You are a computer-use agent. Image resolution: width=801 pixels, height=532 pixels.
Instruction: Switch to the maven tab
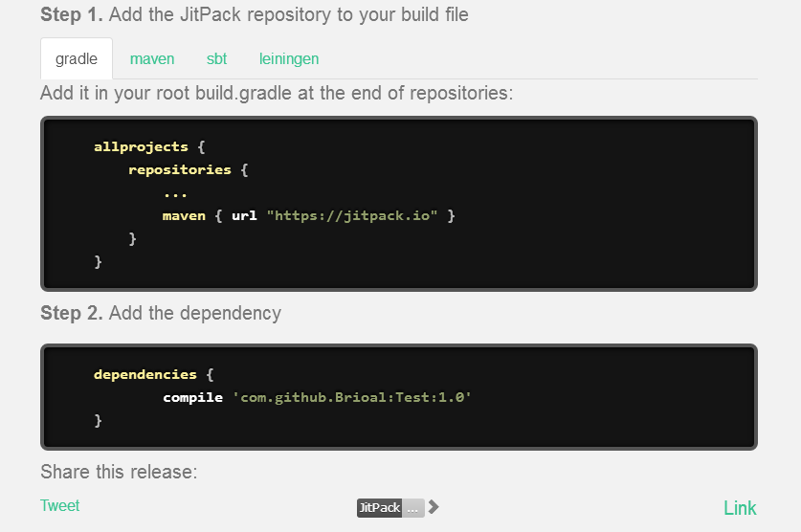[152, 58]
